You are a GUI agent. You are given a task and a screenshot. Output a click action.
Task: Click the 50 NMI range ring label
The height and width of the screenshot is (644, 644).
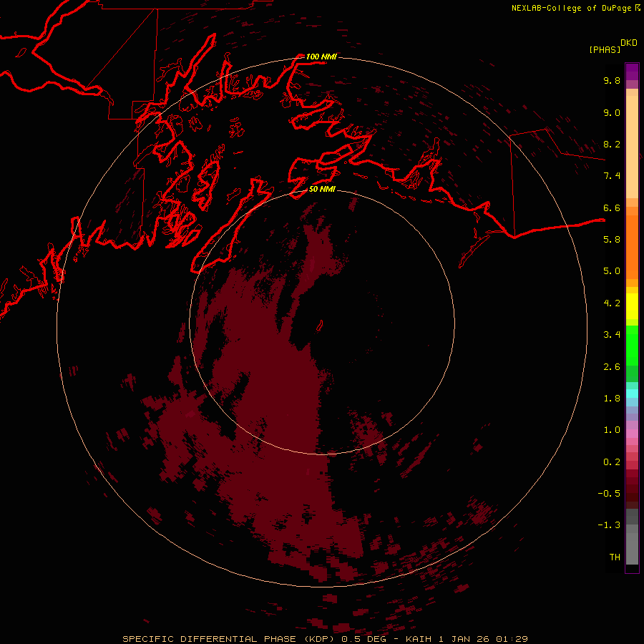tap(322, 189)
